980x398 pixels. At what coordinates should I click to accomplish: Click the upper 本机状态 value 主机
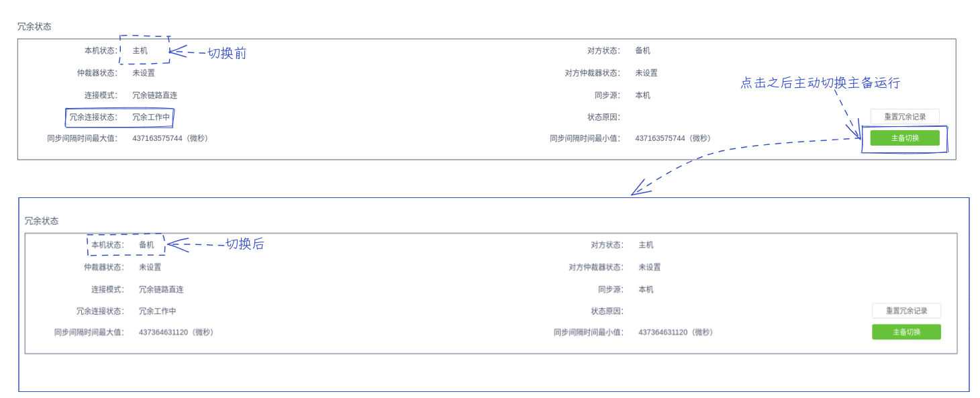pos(140,51)
